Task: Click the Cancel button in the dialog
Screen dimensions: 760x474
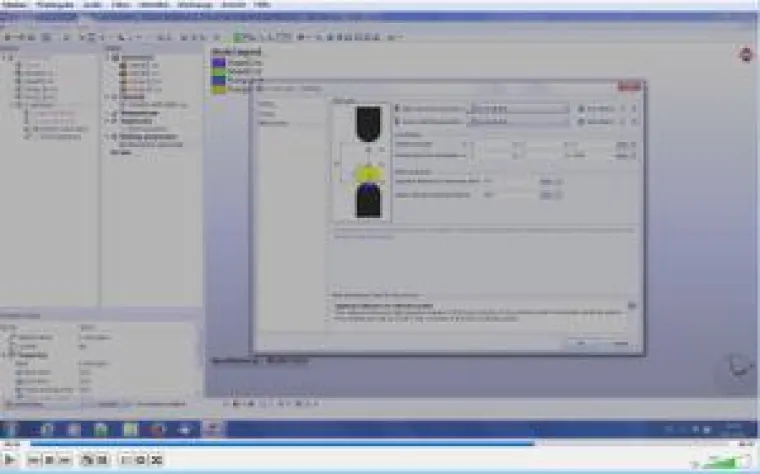Action: point(620,343)
